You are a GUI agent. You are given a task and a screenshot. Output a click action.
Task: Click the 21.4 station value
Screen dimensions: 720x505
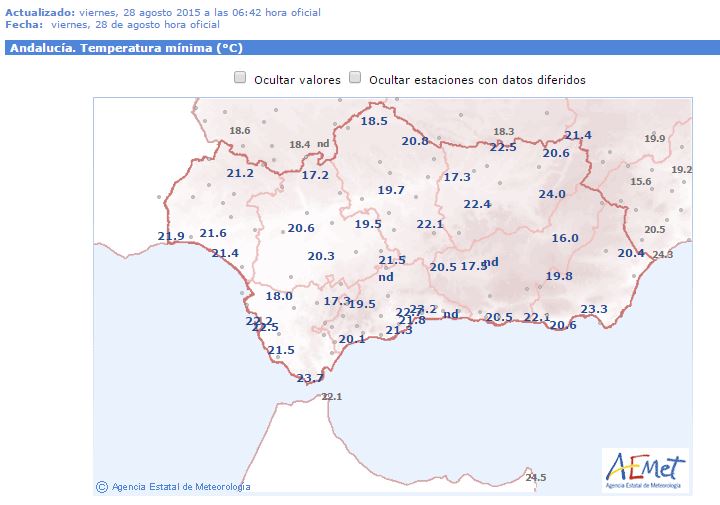225,253
